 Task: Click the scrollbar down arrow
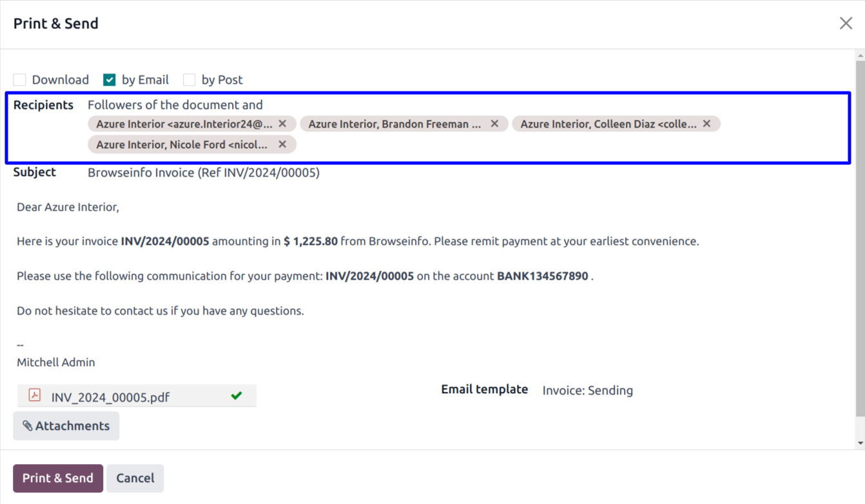[x=860, y=443]
